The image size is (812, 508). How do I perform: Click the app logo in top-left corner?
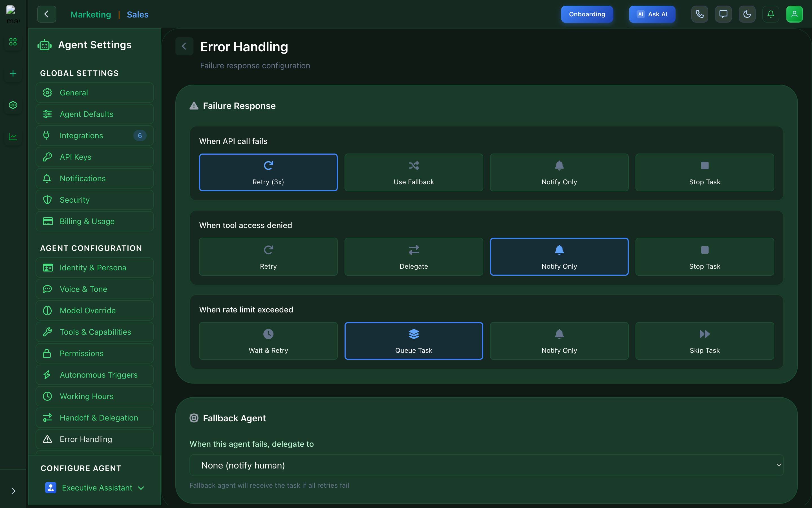[x=13, y=14]
